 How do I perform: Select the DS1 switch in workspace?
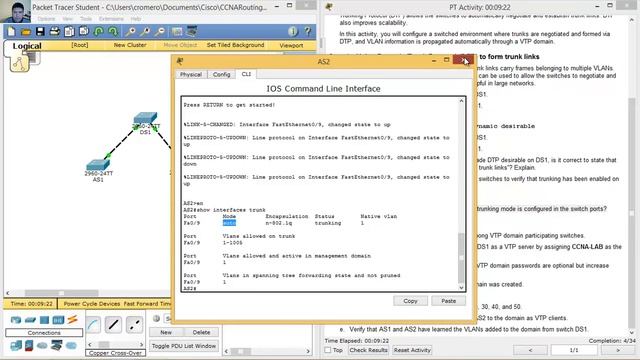pyautogui.click(x=145, y=119)
